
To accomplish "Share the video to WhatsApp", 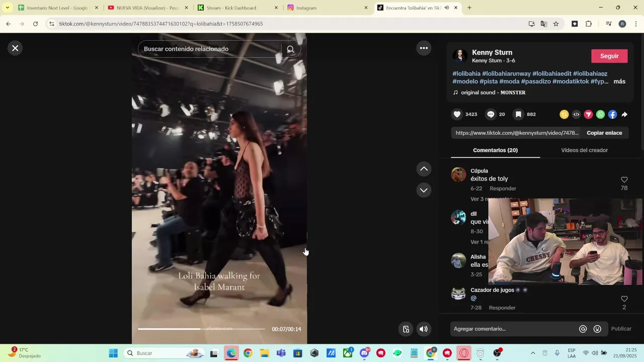I will (x=600, y=115).
